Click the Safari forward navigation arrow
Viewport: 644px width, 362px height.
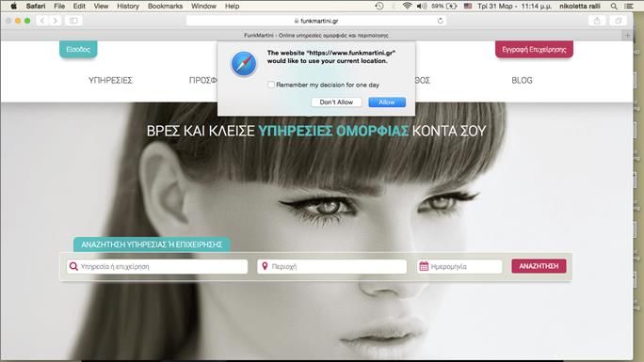55,21
